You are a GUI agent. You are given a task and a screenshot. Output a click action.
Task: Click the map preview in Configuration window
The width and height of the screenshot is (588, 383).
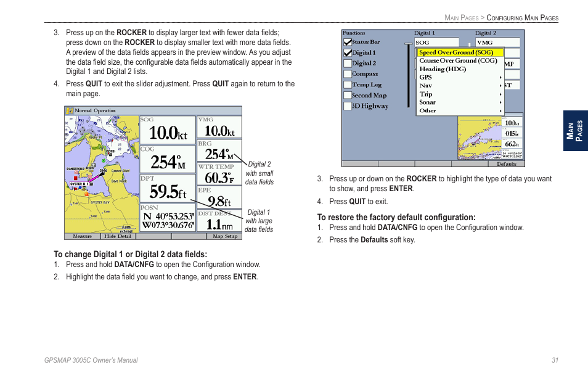[480, 138]
